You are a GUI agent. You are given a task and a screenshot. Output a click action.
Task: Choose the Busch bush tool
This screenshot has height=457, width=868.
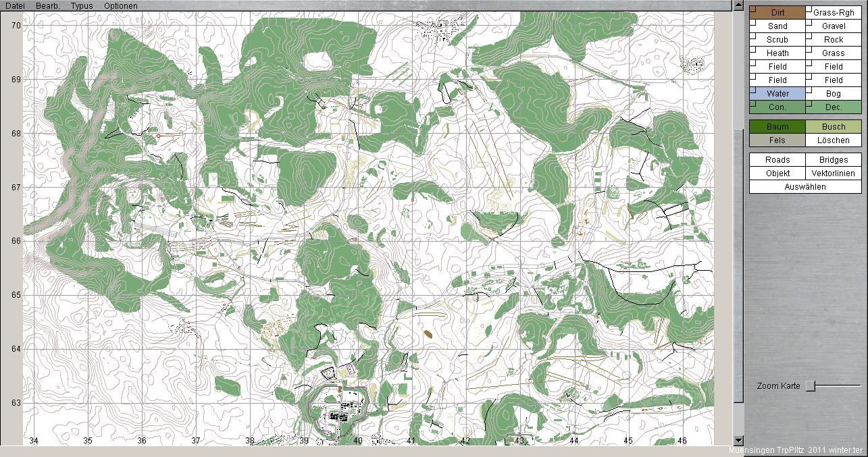(x=834, y=127)
